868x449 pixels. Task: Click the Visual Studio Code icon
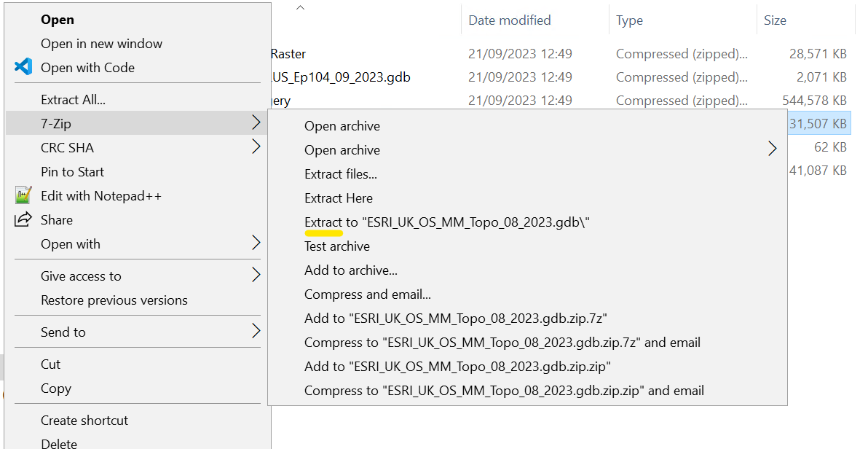23,67
